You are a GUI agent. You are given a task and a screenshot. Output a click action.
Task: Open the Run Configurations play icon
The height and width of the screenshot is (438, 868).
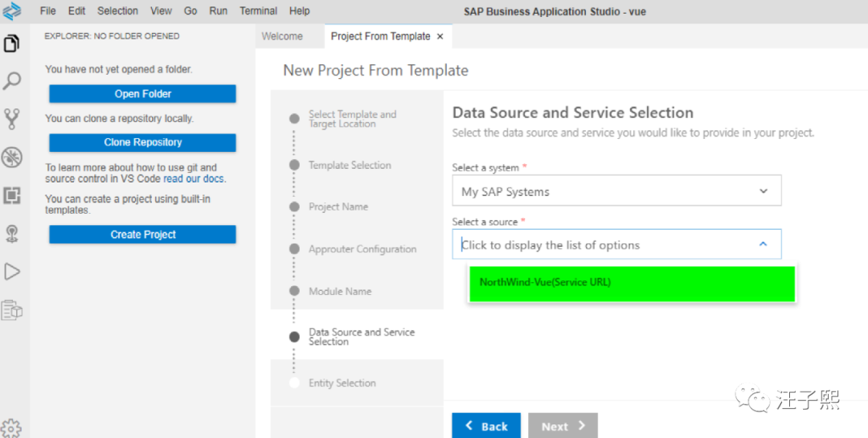coord(12,272)
